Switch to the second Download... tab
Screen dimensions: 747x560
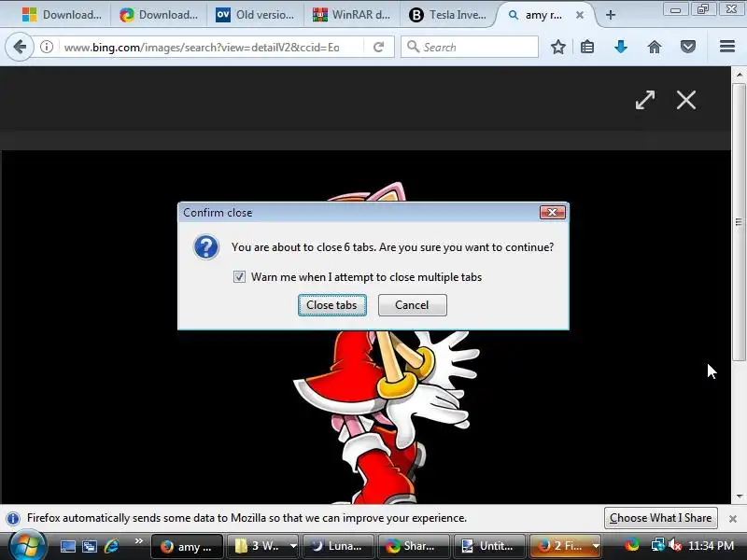tap(159, 15)
